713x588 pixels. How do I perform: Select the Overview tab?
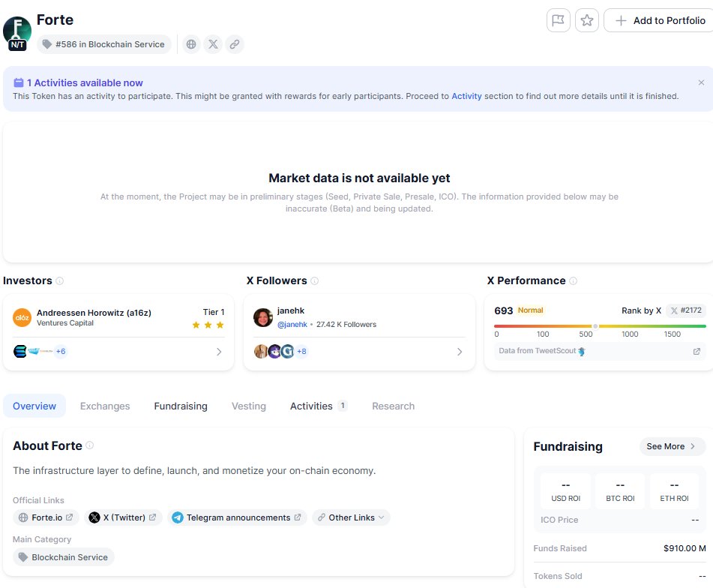click(x=34, y=406)
